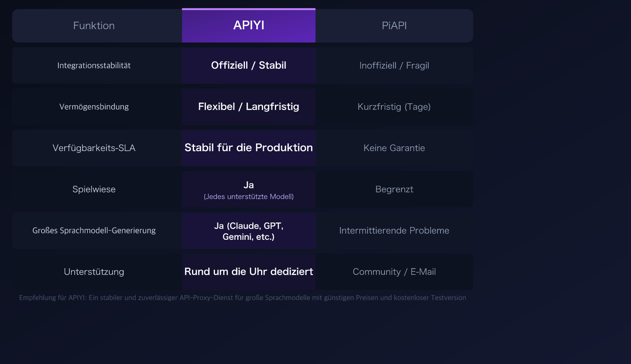This screenshot has height=364, width=631.
Task: Select the Großes Sprachmodell-Generierung label
Action: (x=93, y=230)
